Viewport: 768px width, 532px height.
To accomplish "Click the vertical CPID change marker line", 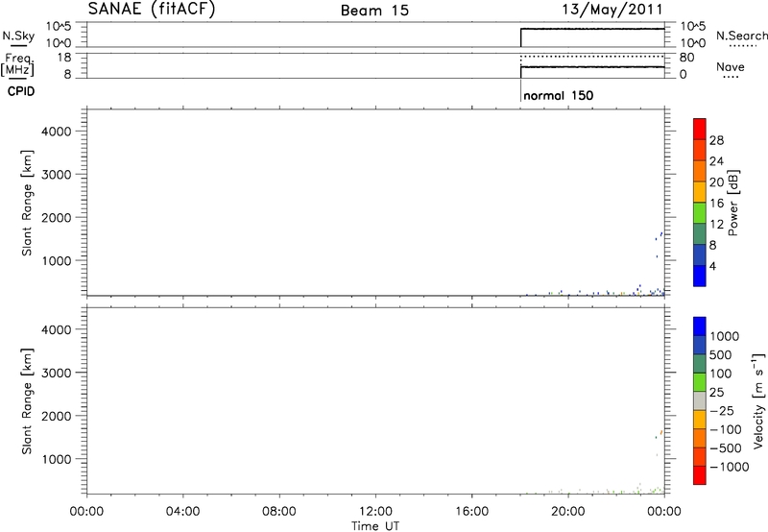I will (520, 90).
